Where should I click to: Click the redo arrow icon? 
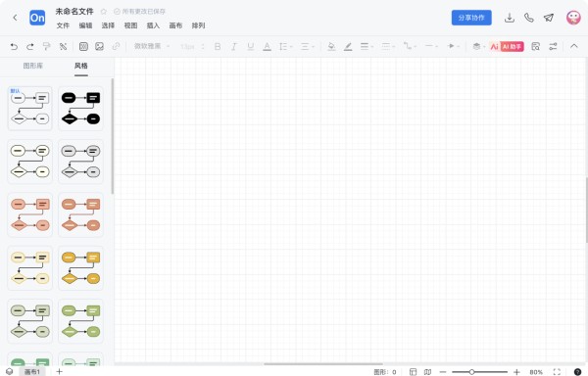coord(30,46)
